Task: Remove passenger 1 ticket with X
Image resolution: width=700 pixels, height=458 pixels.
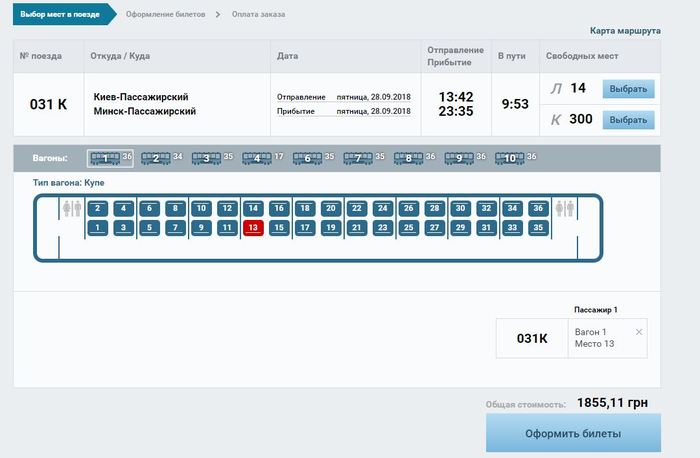Action: [639, 331]
